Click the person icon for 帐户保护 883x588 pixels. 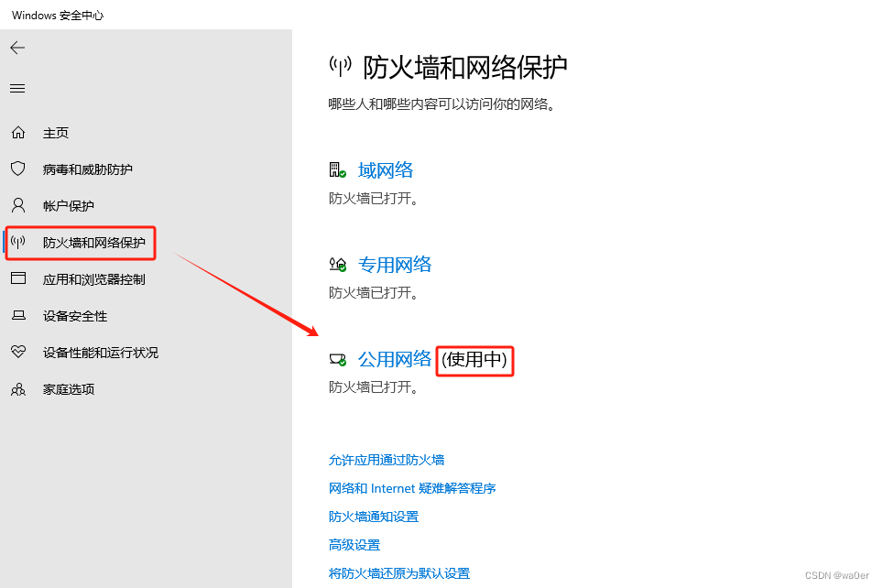click(x=18, y=205)
